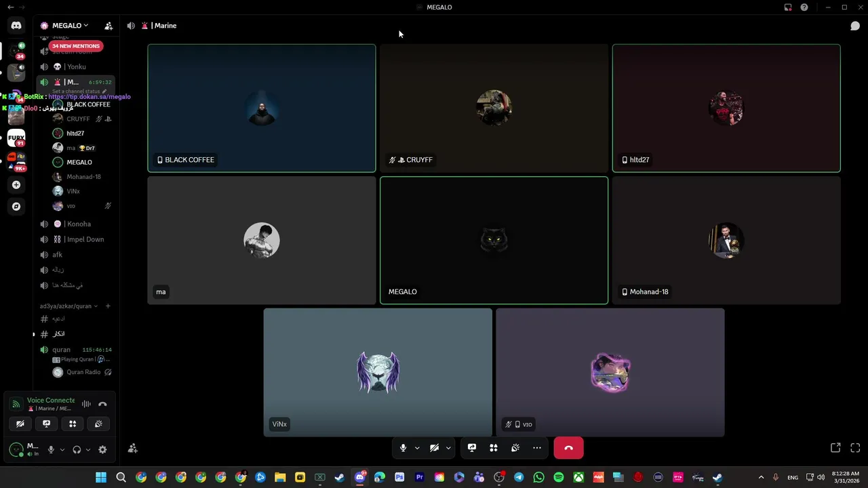Open Telegram from the taskbar
The image size is (868, 488).
(x=519, y=477)
